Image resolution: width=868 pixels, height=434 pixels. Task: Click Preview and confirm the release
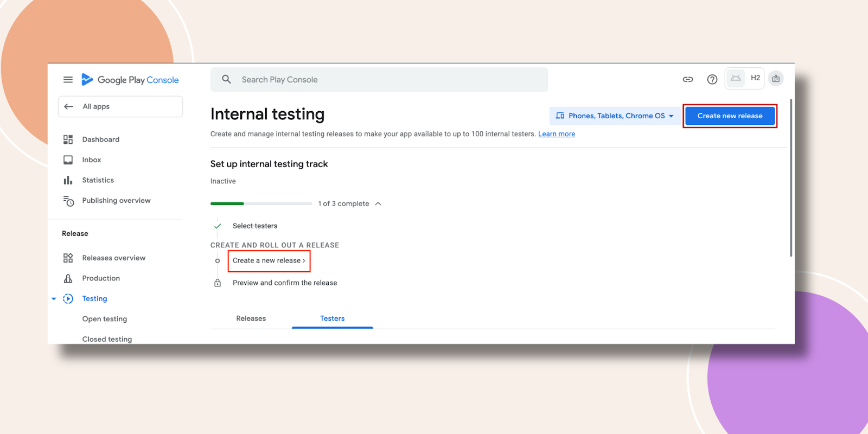pos(285,283)
